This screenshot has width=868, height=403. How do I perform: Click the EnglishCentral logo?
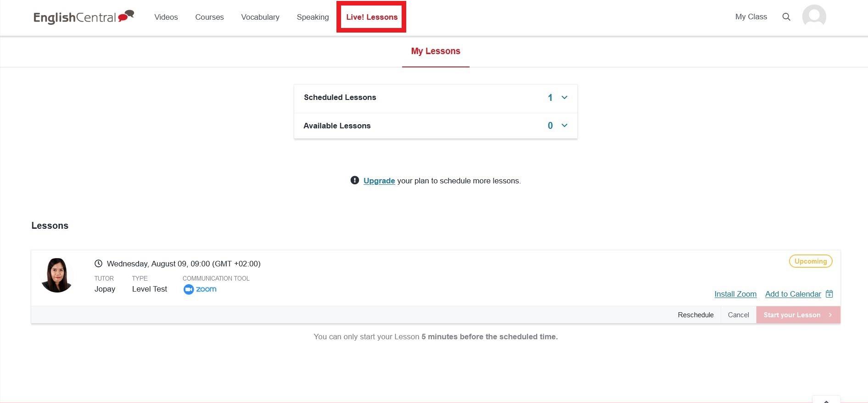click(84, 17)
